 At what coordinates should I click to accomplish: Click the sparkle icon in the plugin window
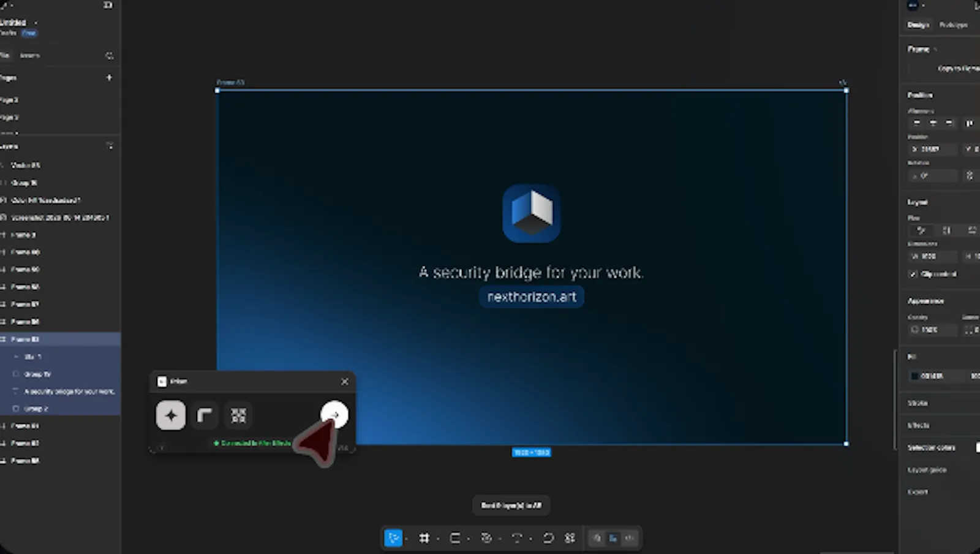pos(171,415)
